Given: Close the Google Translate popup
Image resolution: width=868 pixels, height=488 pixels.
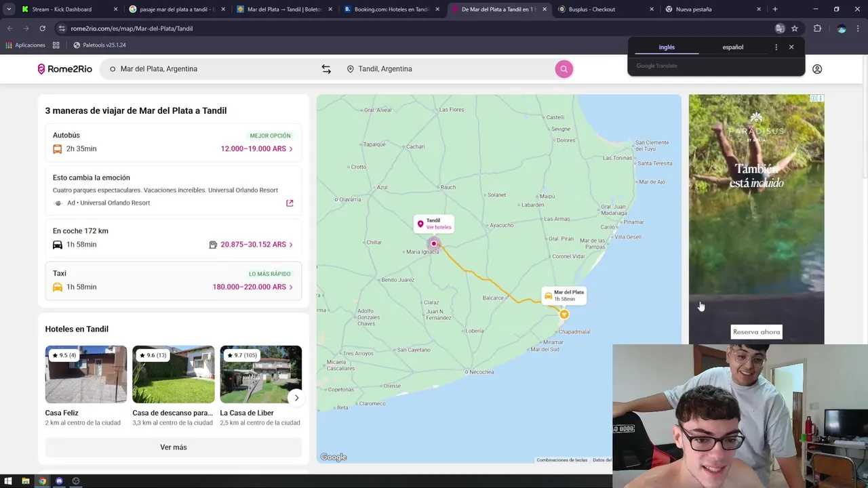Looking at the screenshot, I should (791, 47).
